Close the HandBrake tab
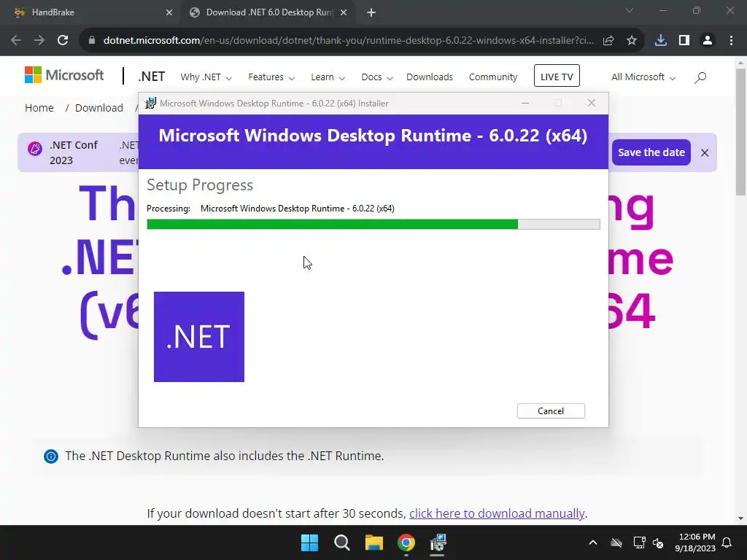Image resolution: width=747 pixels, height=560 pixels. (169, 12)
